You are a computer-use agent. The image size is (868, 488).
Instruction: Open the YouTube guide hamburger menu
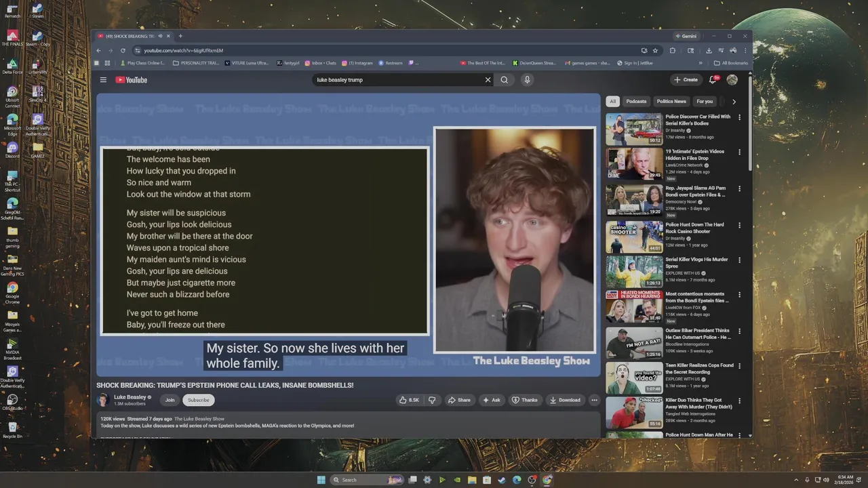(x=103, y=80)
